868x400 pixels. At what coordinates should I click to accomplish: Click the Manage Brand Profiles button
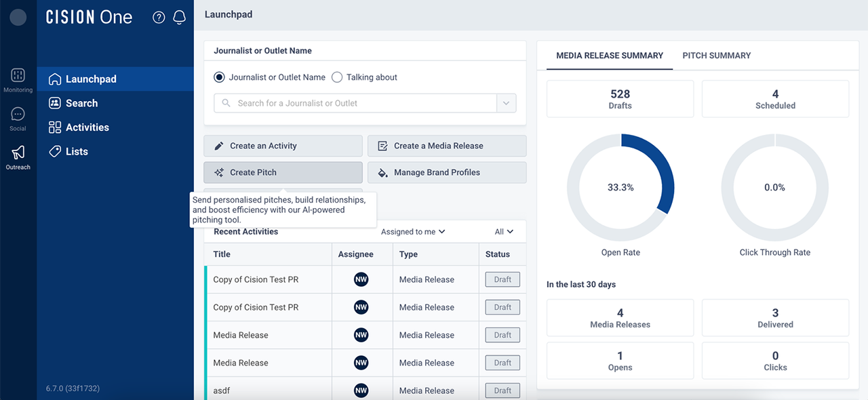pos(447,172)
